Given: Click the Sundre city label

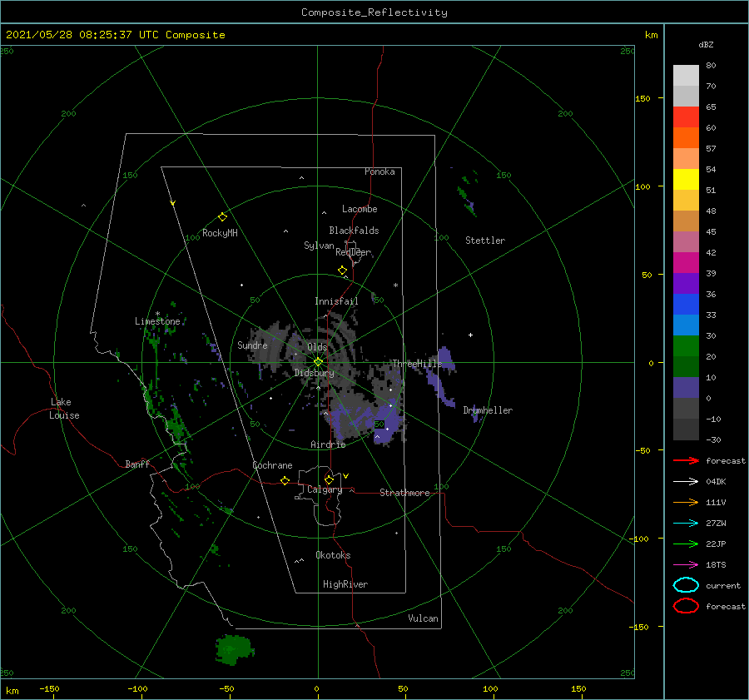Looking at the screenshot, I should [252, 345].
